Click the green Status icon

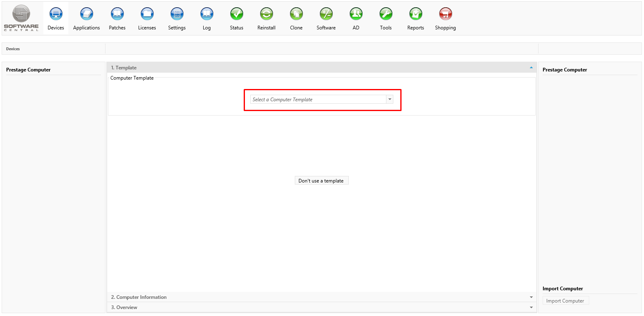pyautogui.click(x=236, y=14)
